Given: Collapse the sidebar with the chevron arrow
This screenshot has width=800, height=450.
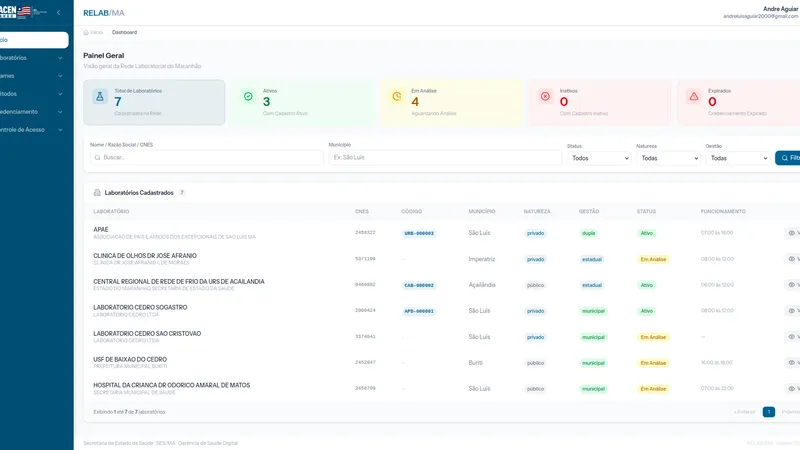Looking at the screenshot, I should tap(59, 12).
